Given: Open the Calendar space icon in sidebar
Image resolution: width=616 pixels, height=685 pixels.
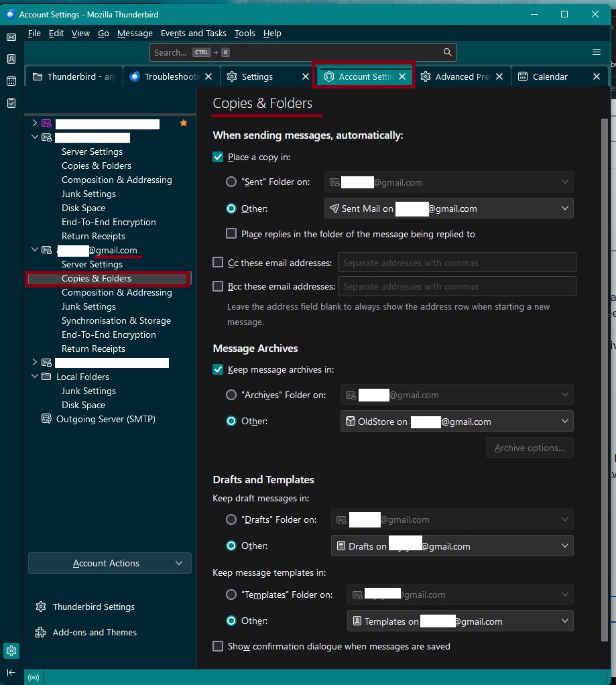Looking at the screenshot, I should point(11,81).
